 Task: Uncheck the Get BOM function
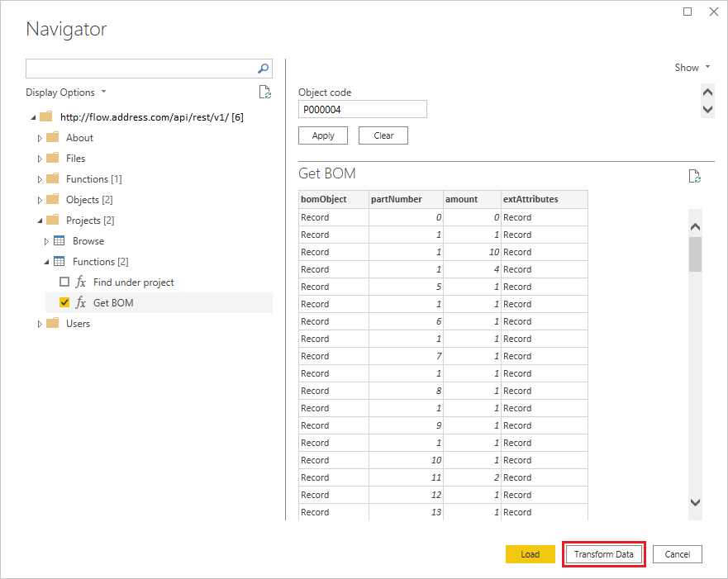pos(64,302)
